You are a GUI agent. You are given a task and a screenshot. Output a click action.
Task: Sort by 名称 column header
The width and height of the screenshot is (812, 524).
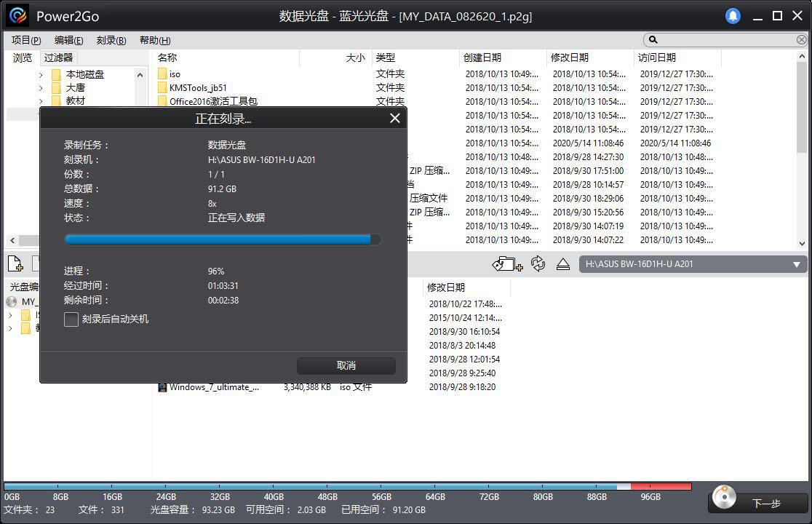point(167,57)
